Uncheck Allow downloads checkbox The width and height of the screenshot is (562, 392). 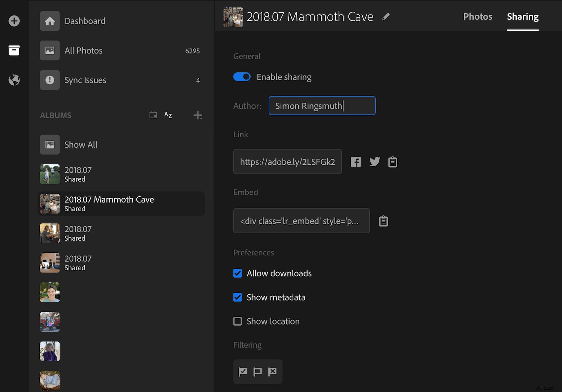238,273
